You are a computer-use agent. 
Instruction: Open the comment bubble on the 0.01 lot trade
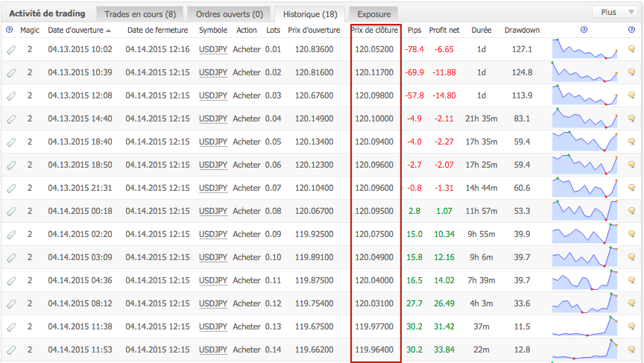click(632, 49)
